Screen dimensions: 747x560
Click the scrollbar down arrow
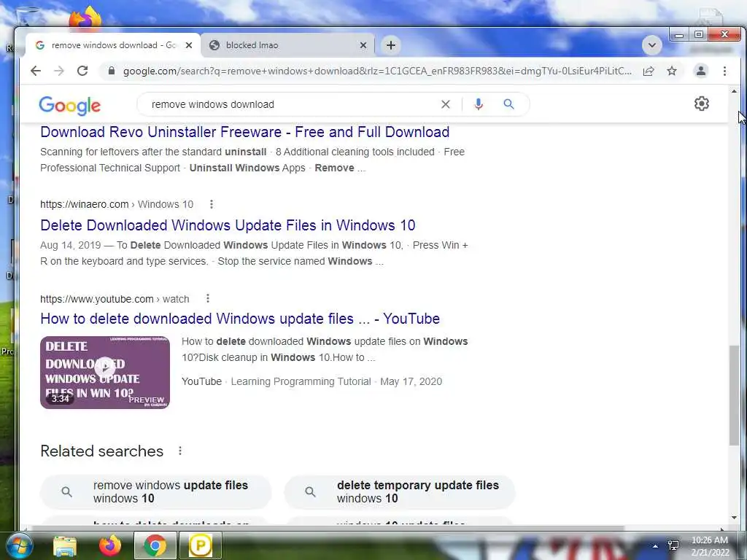tap(734, 518)
